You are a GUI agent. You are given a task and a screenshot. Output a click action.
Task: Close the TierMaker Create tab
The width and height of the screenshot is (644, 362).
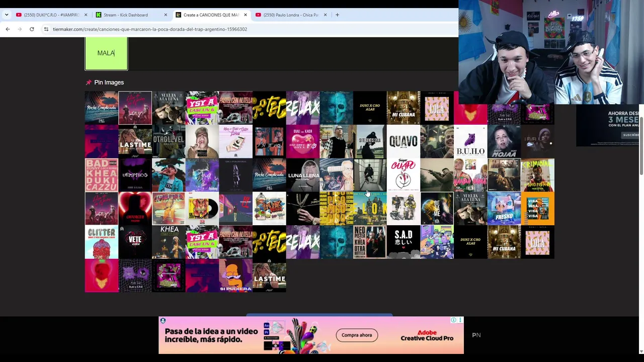pos(245,15)
